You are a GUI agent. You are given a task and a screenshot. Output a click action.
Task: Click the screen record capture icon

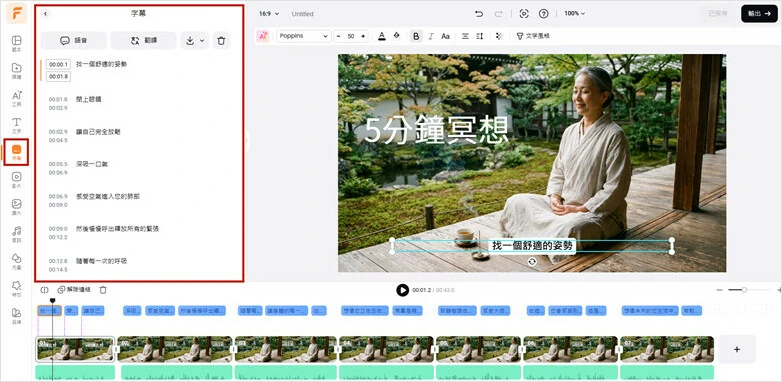coord(524,14)
